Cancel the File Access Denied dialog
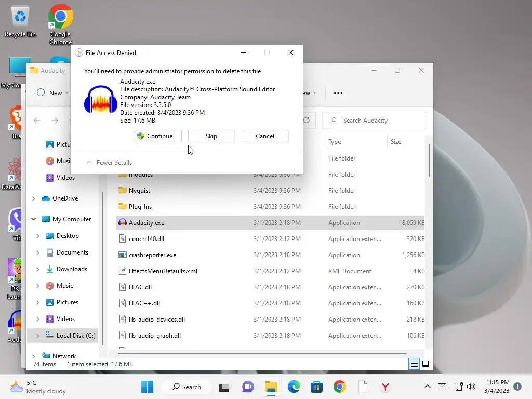532x399 pixels. click(265, 136)
